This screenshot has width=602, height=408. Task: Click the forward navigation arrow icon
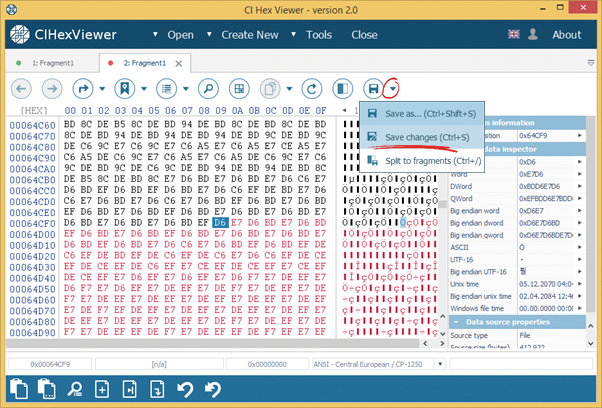[52, 89]
